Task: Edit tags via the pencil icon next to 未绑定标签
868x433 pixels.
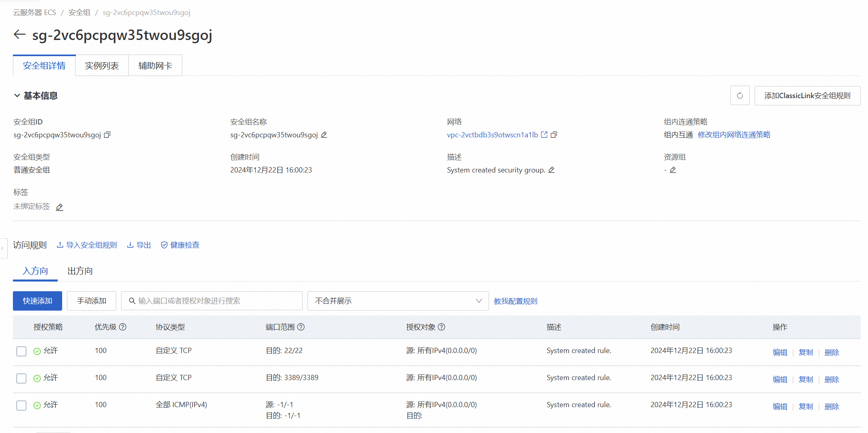Action: click(59, 207)
